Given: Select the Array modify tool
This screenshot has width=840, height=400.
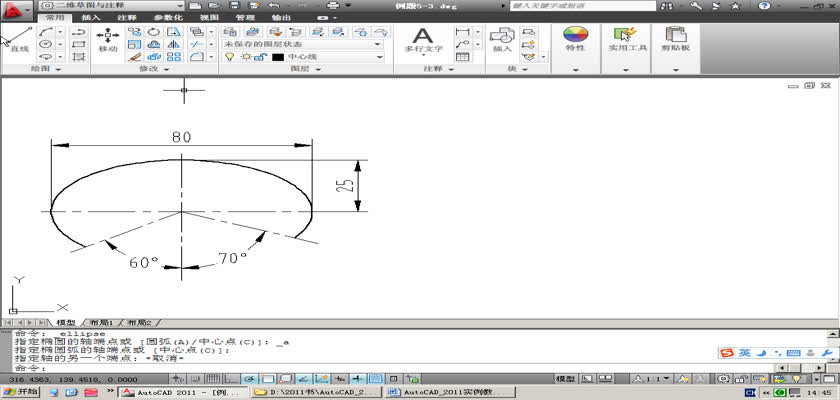Looking at the screenshot, I should point(174,57).
